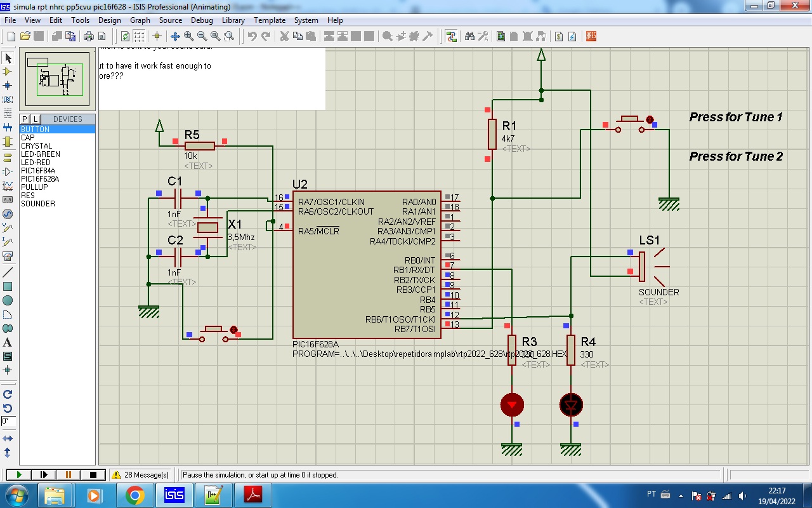812x508 pixels.
Task: Select PIC16F628A in the devices list
Action: 57,179
